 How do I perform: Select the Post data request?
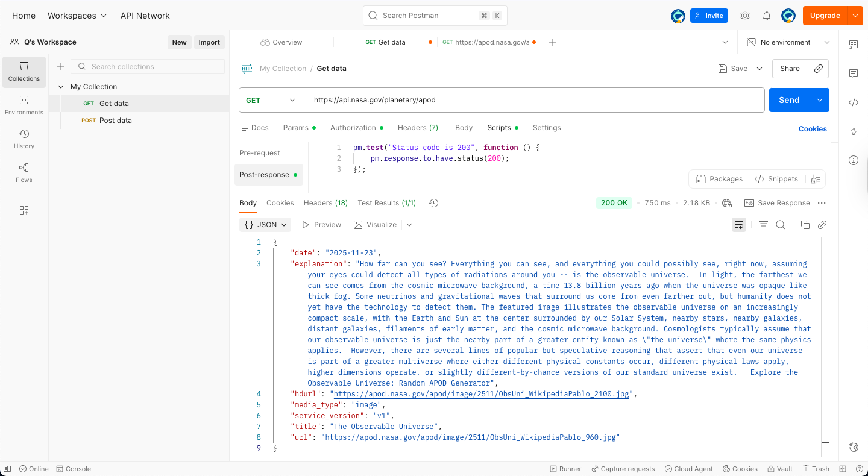click(x=116, y=121)
